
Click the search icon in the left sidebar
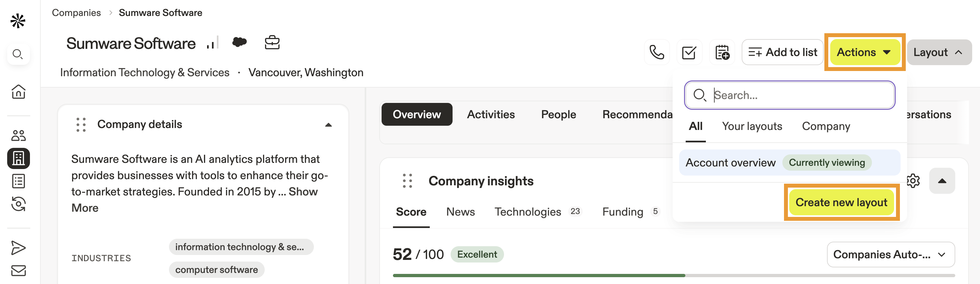pos(18,54)
